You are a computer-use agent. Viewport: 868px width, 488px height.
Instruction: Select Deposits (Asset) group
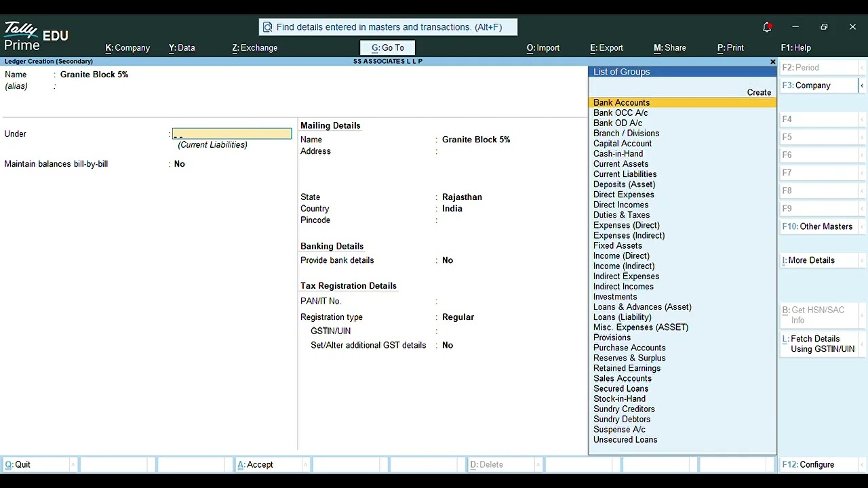click(x=682, y=184)
